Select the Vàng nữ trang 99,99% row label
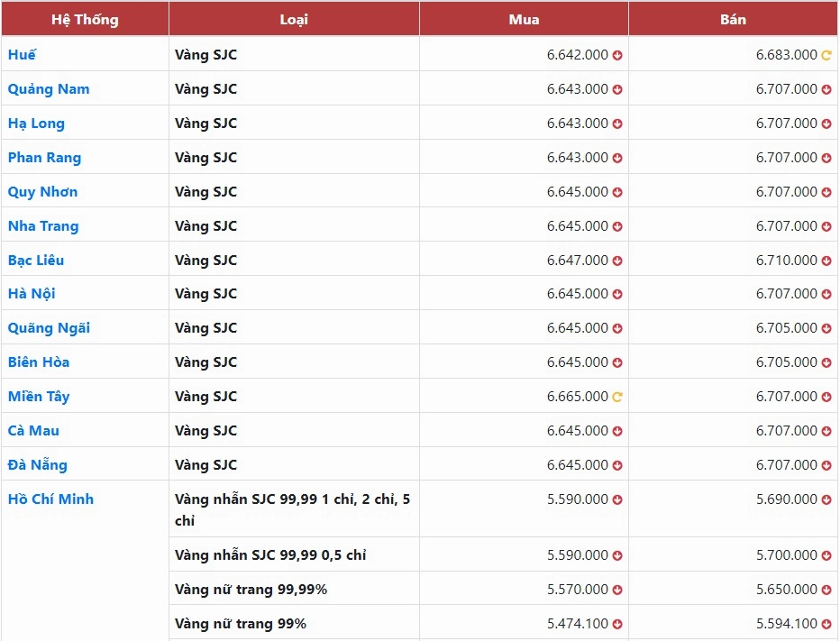The image size is (840, 641). point(251,590)
